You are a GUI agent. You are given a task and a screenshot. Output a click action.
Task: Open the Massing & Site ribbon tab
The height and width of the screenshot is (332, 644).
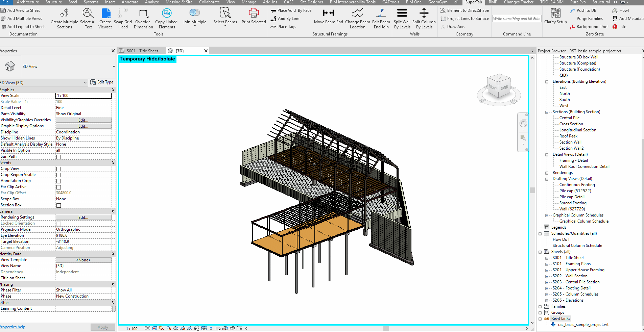click(x=179, y=2)
